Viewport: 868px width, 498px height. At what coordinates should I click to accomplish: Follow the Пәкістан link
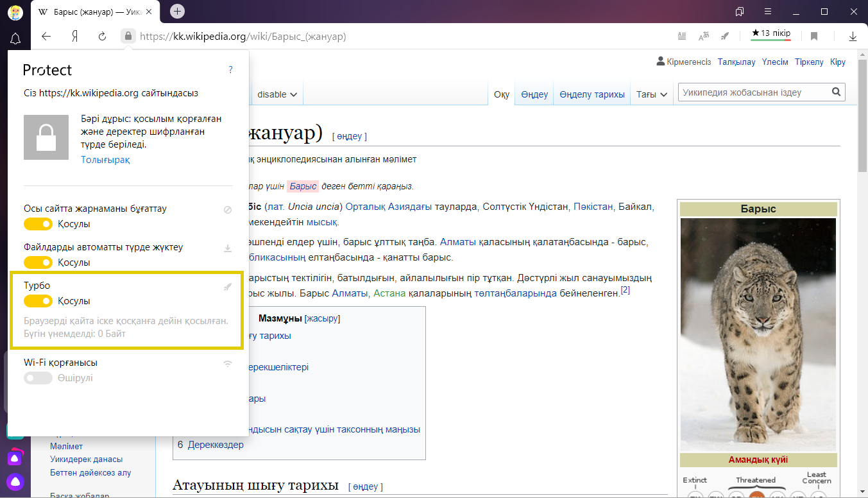pyautogui.click(x=593, y=207)
